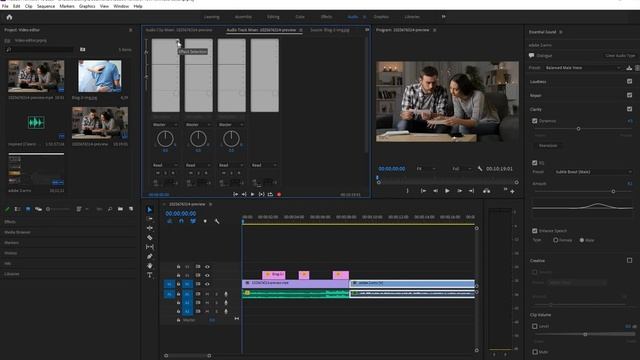
Task: Open the Effects panel tab
Action: click(10, 222)
